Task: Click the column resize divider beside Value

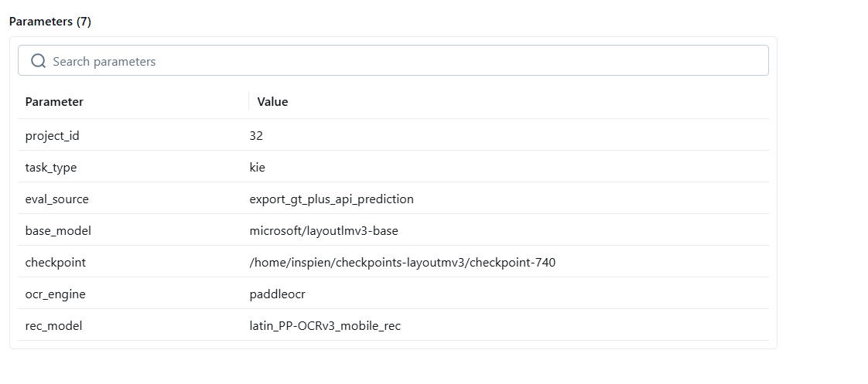Action: [x=249, y=102]
